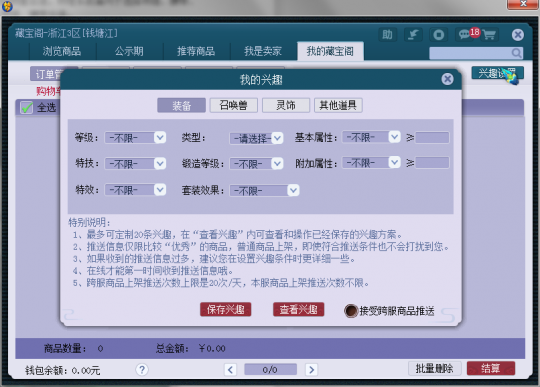Enable 接受跨服商品推送 option

pyautogui.click(x=351, y=311)
